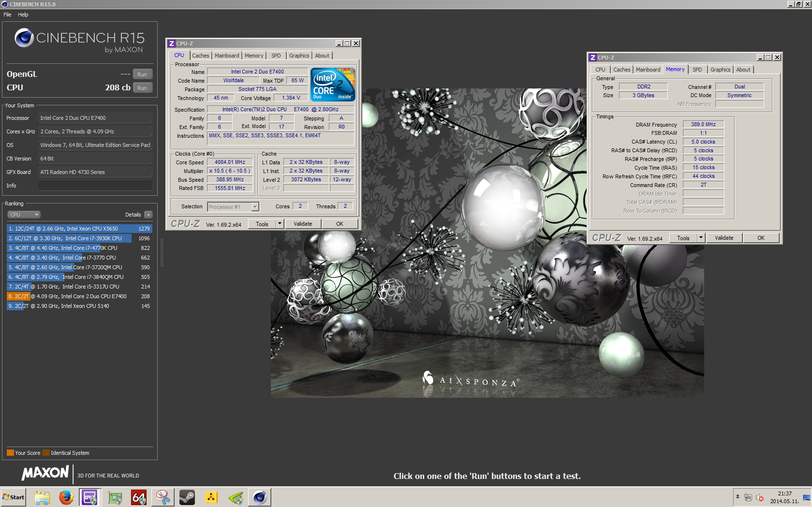Screen dimensions: 812x507
Task: Select the CPU-Z taskbar icon
Action: (x=90, y=497)
